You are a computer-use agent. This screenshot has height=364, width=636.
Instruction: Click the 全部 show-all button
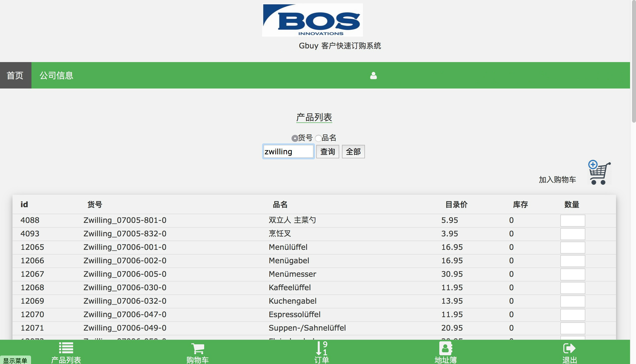pos(353,152)
